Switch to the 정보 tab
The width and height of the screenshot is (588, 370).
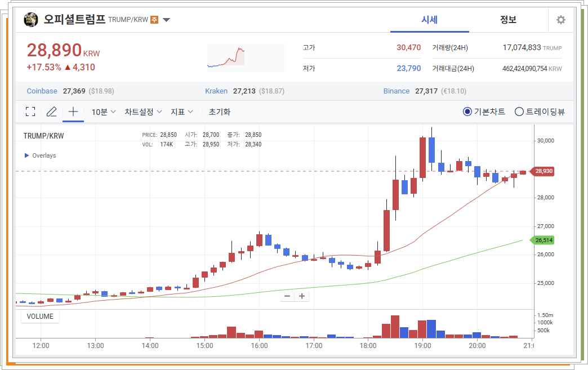point(508,20)
